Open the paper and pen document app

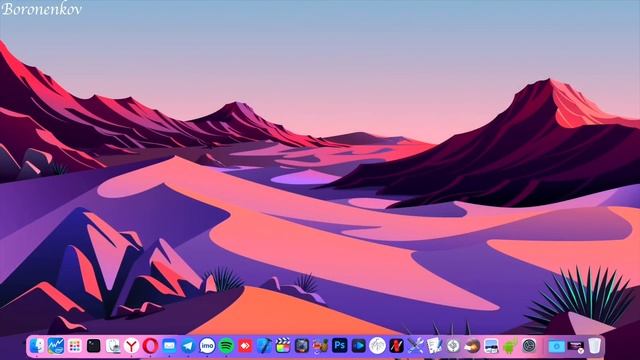(434, 346)
